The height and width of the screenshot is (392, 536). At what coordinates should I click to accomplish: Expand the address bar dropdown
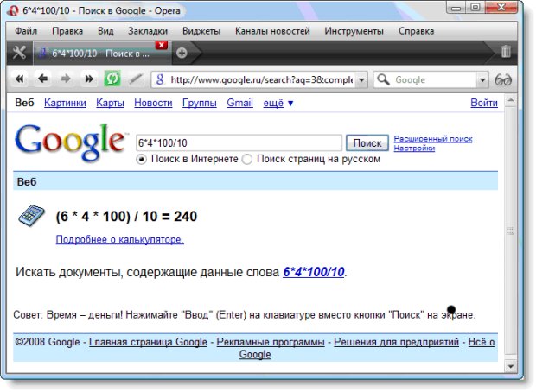coord(361,80)
